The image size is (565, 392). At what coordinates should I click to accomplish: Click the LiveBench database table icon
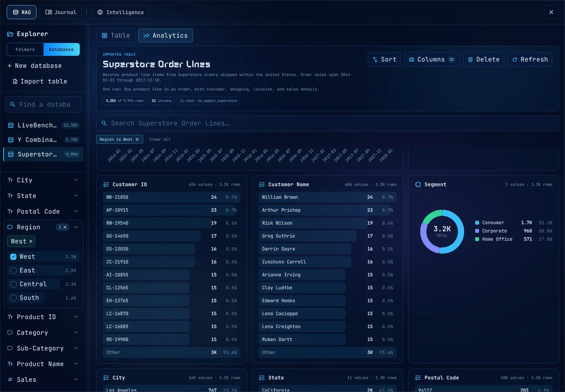(11, 125)
